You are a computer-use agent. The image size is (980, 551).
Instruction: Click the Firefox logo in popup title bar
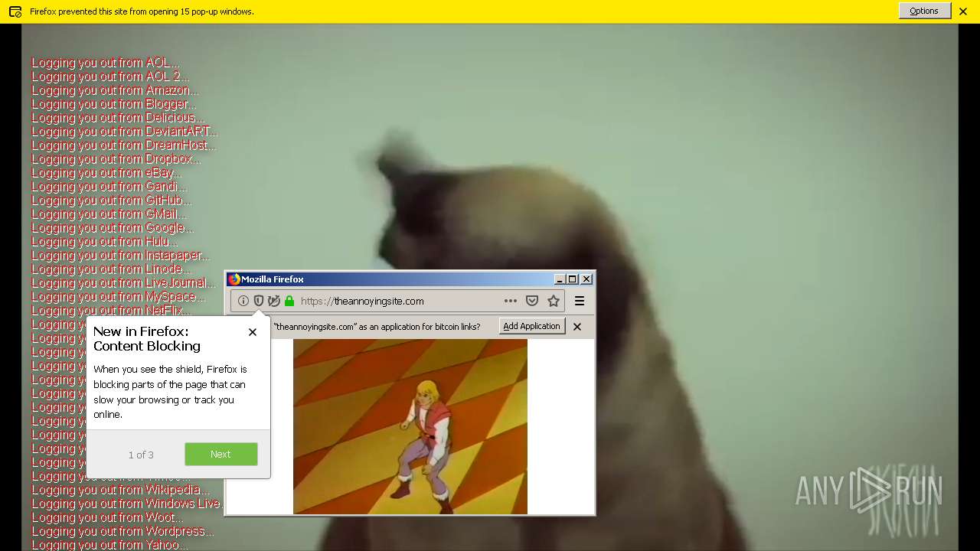coord(234,279)
